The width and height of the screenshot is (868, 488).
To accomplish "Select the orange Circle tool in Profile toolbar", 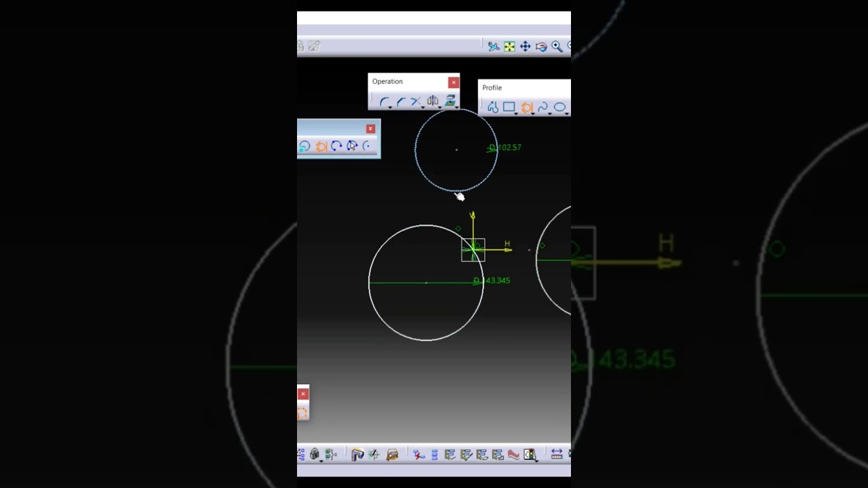I will click(526, 107).
